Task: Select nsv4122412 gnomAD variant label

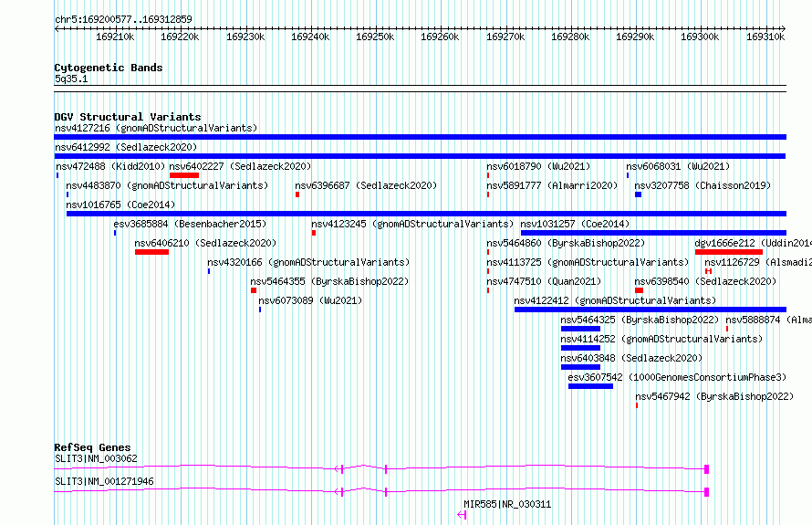Action: pyautogui.click(x=615, y=300)
